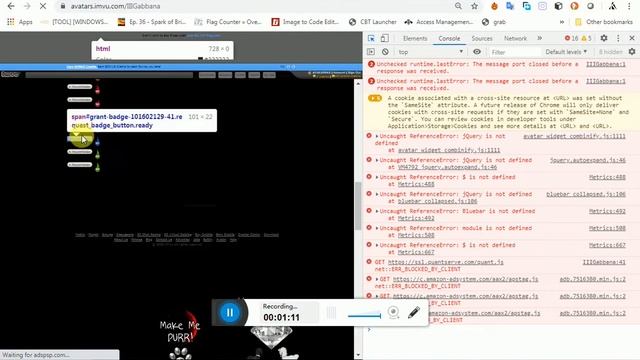Open the Other bookmarks folder
Screen dimensions: 640x360
pos(604,22)
